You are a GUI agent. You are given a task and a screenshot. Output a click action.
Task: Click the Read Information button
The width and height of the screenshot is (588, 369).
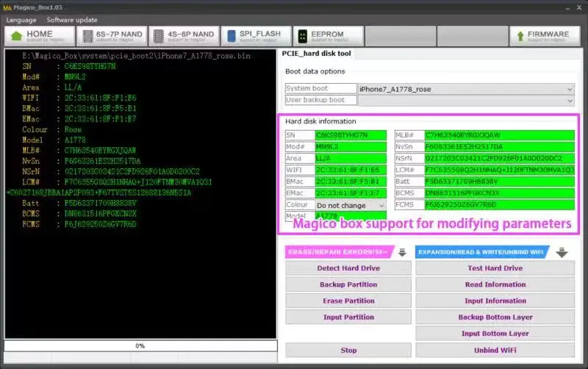(x=495, y=284)
